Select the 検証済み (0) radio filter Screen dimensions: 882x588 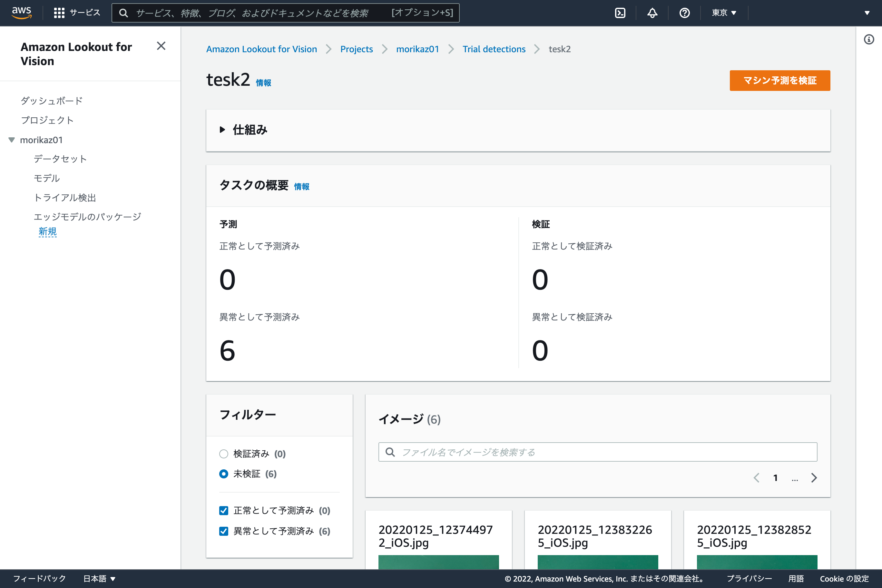(x=223, y=454)
